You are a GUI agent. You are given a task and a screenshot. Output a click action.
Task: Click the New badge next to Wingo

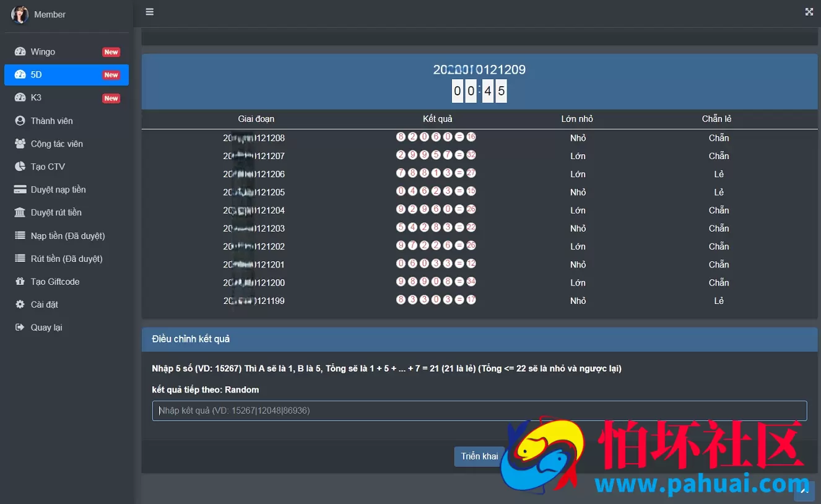pos(111,52)
